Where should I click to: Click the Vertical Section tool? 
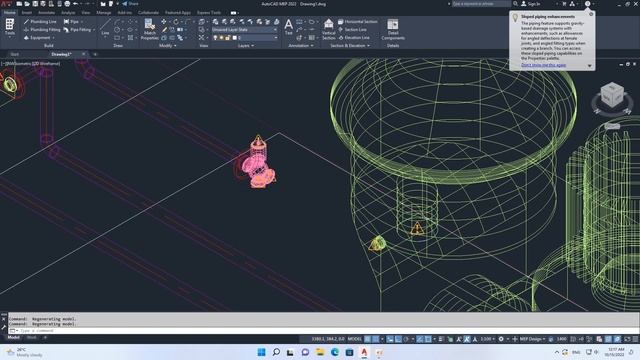(329, 29)
